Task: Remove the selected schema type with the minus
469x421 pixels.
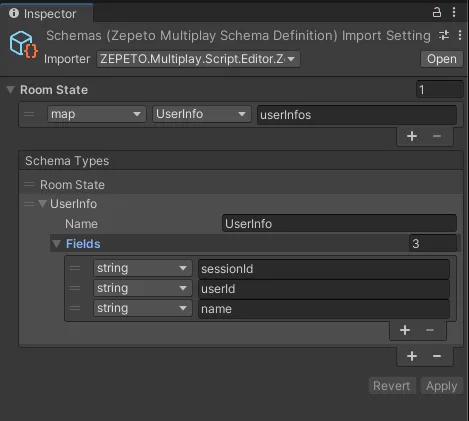Action: [x=437, y=356]
